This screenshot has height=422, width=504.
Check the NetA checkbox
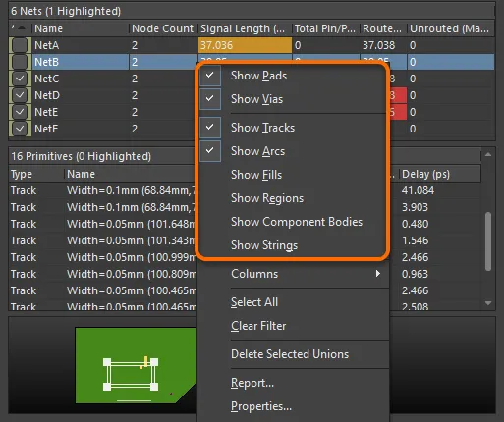click(x=20, y=45)
